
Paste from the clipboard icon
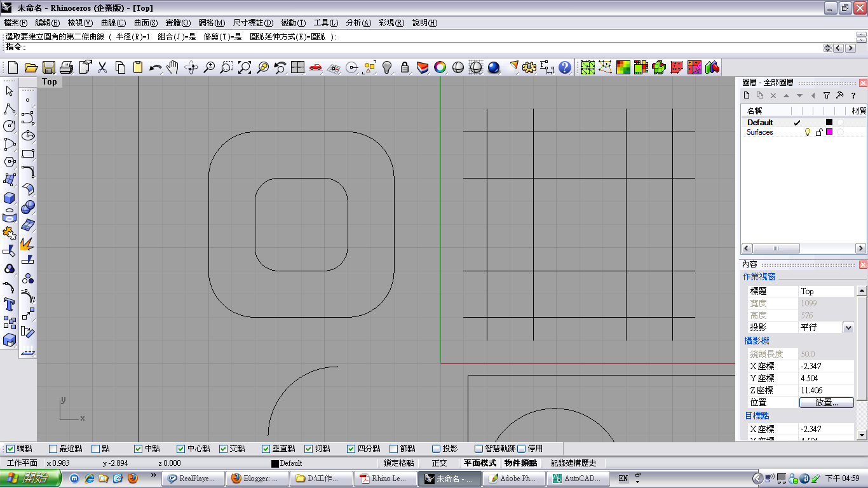coord(138,67)
